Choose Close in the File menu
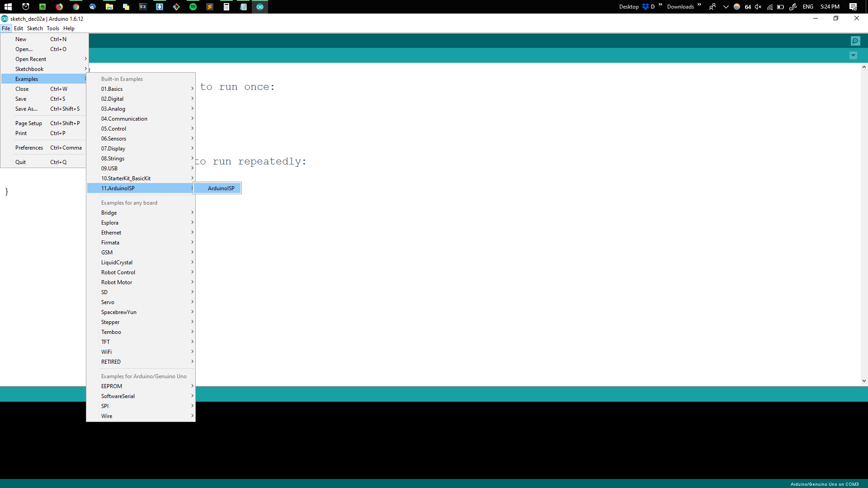This screenshot has width=868, height=488. point(43,89)
